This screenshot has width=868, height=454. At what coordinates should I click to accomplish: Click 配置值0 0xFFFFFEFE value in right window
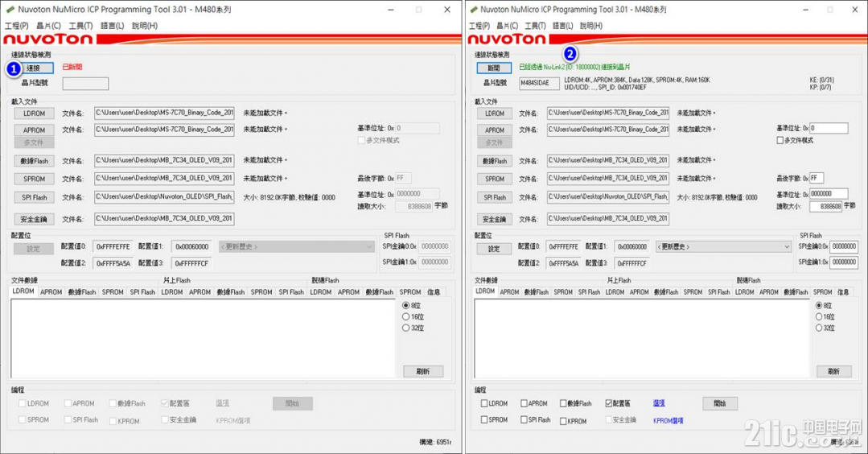click(564, 247)
